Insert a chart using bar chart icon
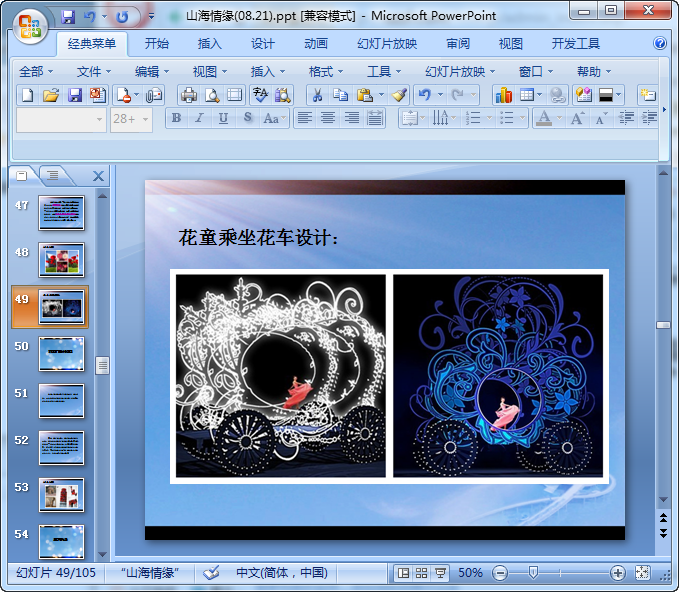The width and height of the screenshot is (679, 592). tap(504, 95)
